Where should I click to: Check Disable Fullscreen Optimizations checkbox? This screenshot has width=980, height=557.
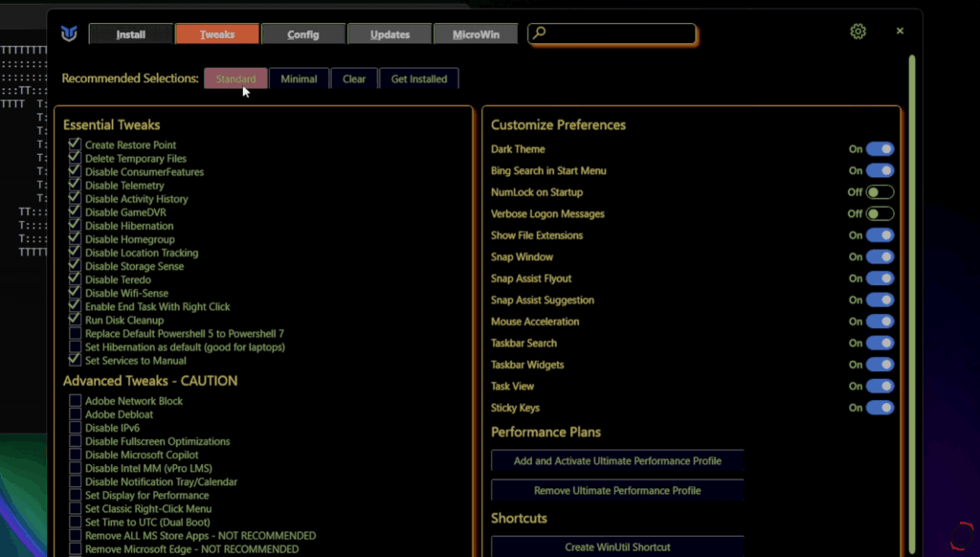75,441
